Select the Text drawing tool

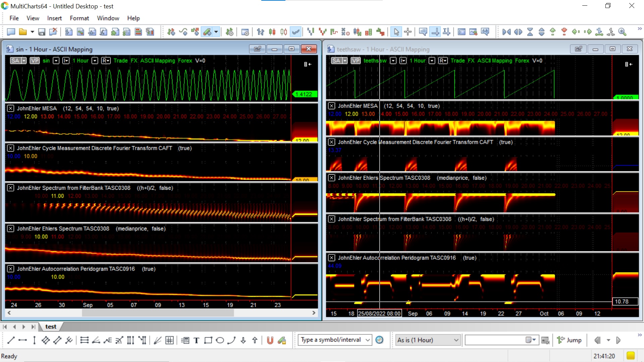click(197, 341)
